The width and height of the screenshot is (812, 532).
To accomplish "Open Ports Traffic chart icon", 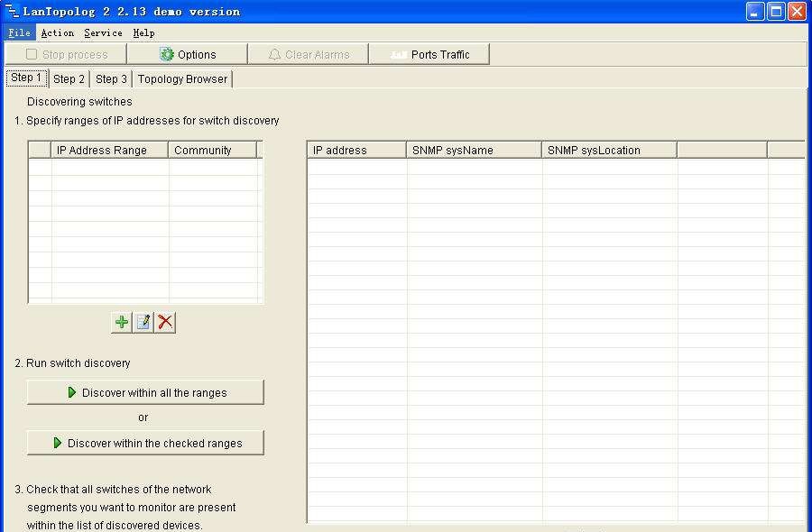I will [x=401, y=53].
